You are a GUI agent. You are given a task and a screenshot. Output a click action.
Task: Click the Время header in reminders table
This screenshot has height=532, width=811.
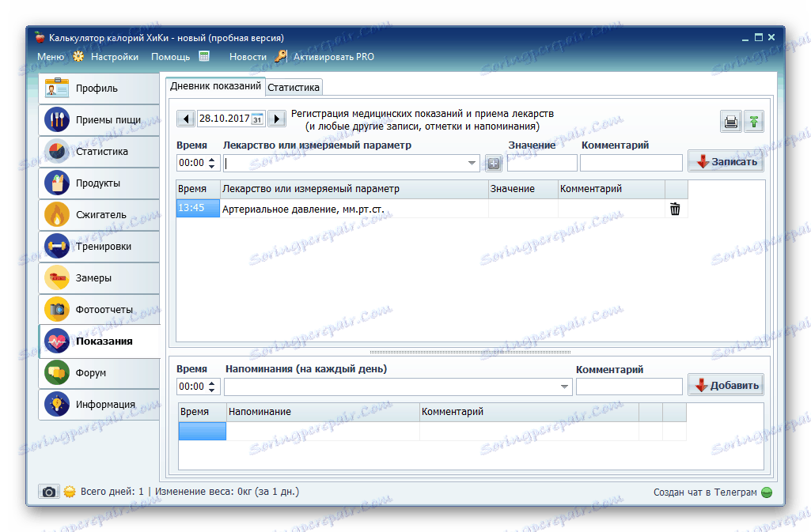click(203, 412)
